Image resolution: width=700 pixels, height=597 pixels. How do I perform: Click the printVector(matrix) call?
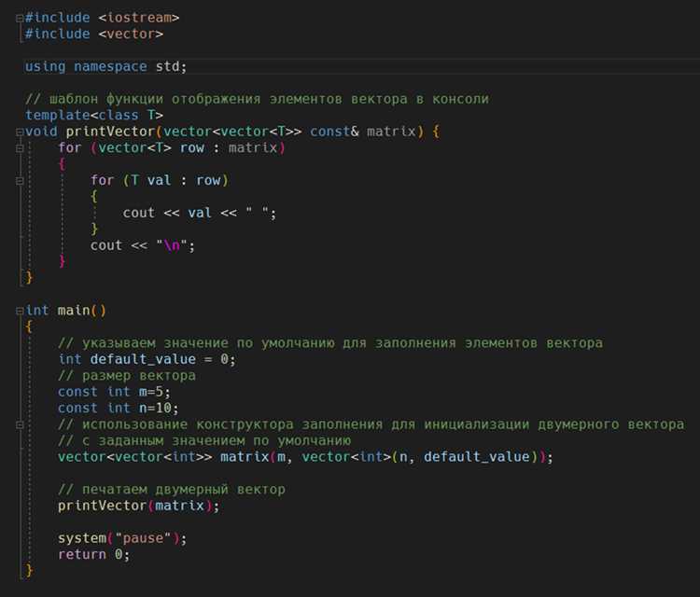139,506
